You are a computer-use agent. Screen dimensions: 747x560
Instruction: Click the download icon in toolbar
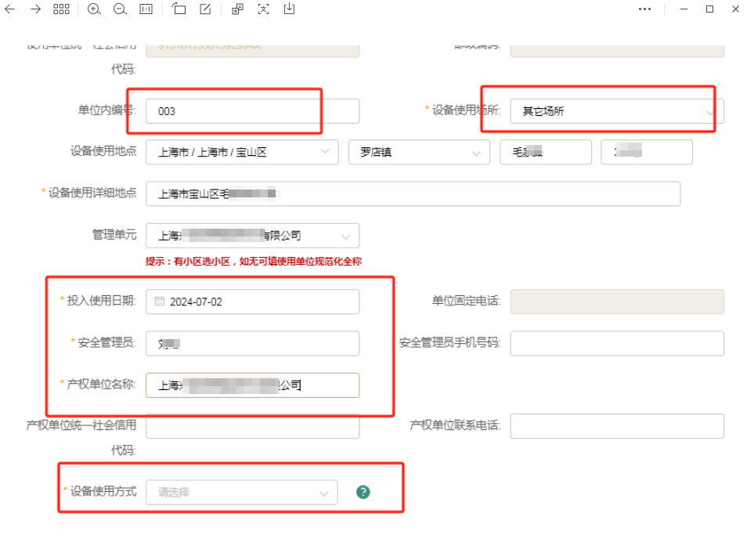pos(289,9)
